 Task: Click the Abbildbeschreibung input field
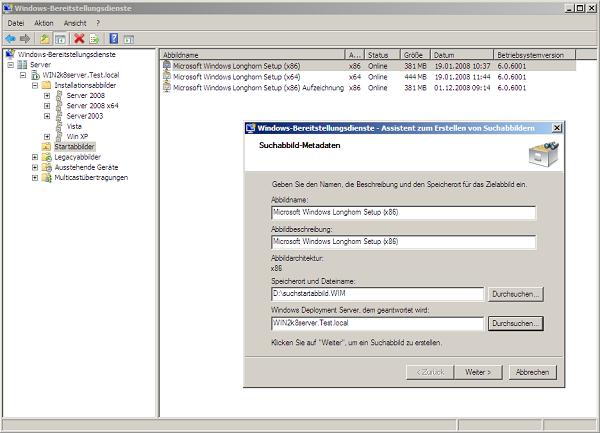pyautogui.click(x=403, y=242)
